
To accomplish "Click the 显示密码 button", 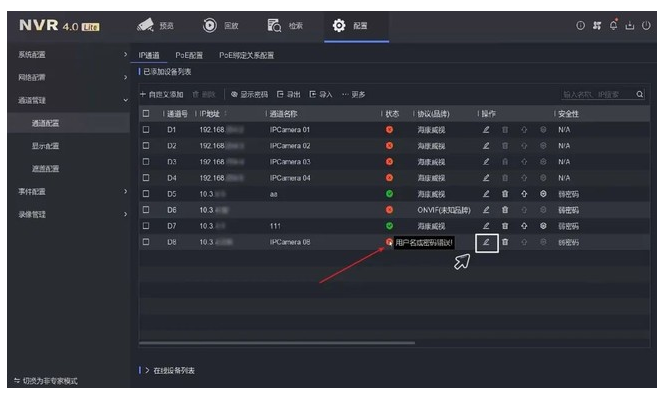I will tap(249, 94).
